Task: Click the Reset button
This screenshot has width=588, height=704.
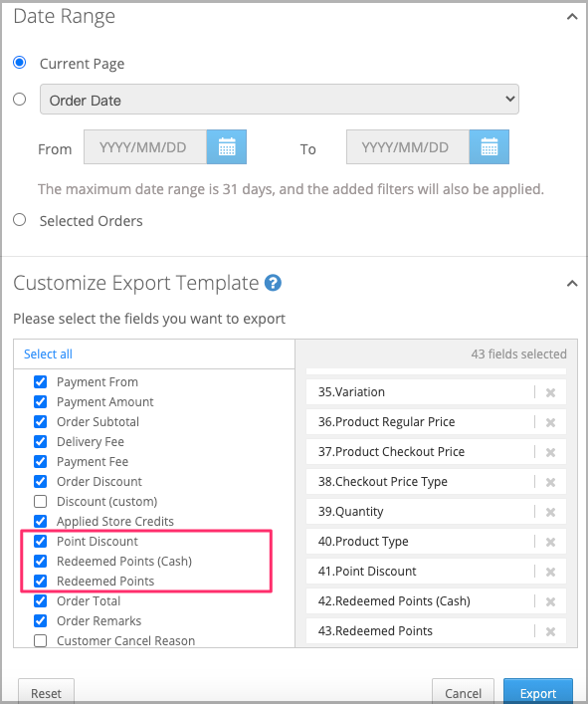Action: point(46,691)
